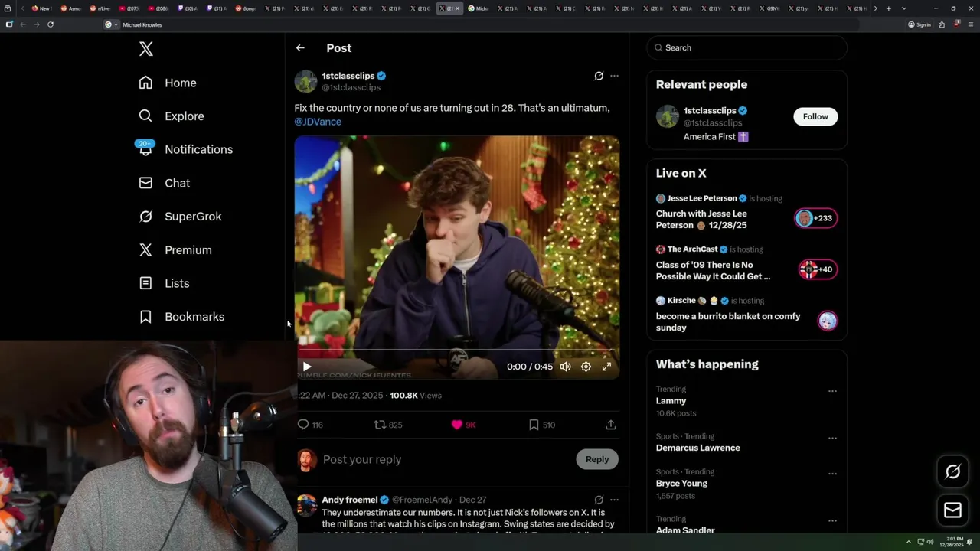This screenshot has height=551, width=980.
Task: Enter fullscreen on the video
Action: [606, 367]
